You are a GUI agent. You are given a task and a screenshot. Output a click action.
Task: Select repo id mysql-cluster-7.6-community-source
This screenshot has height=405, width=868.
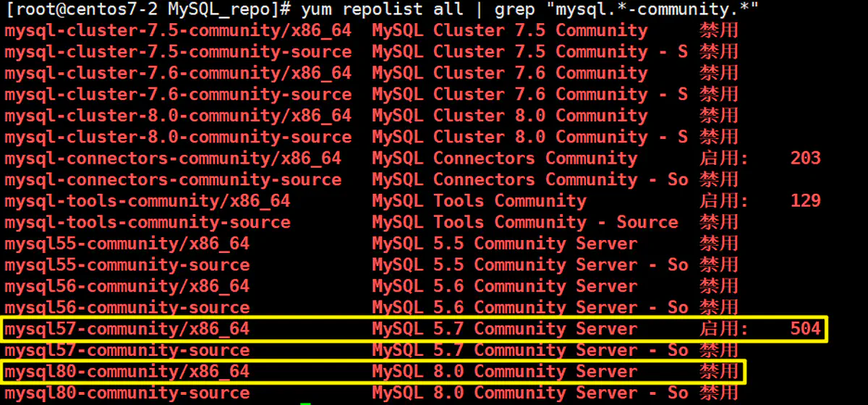coord(178,95)
